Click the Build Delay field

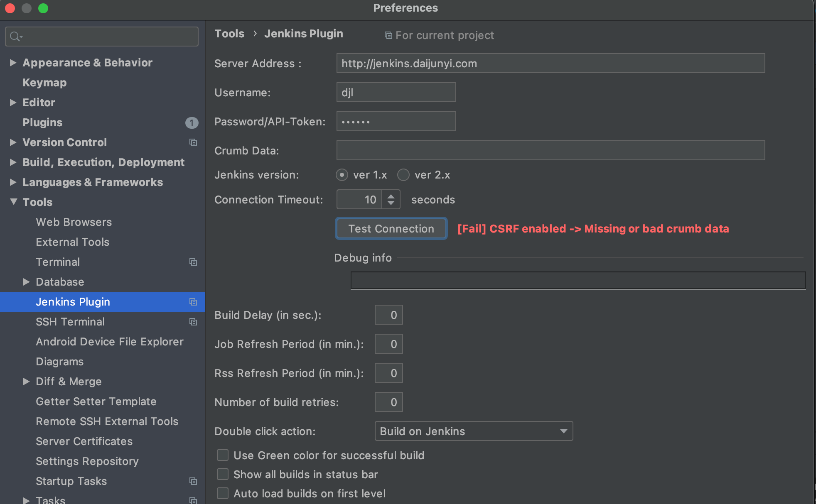tap(388, 315)
